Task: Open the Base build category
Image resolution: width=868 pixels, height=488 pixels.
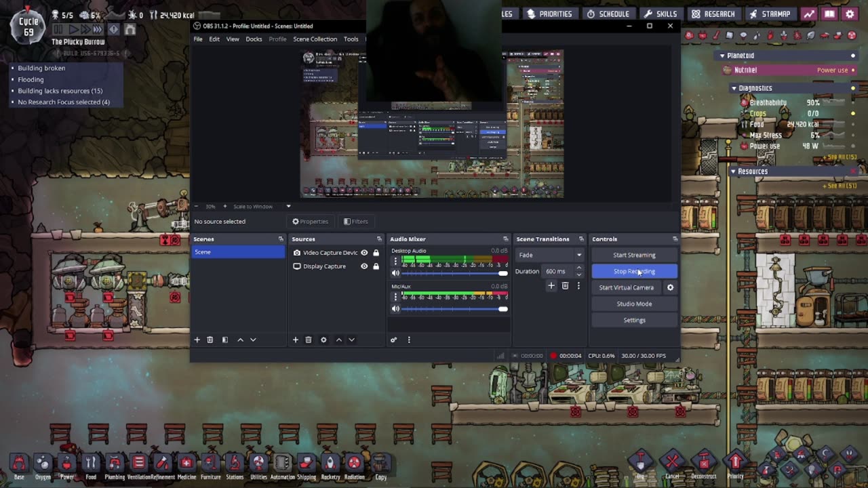Action: pos(19,466)
